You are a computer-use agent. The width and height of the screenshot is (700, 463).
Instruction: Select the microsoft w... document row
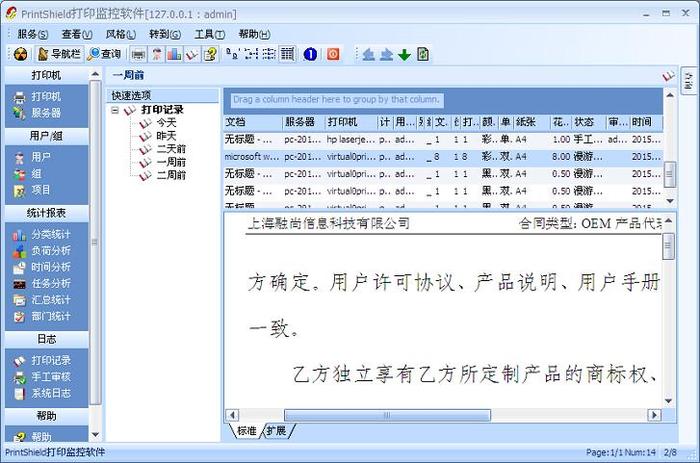(443, 157)
